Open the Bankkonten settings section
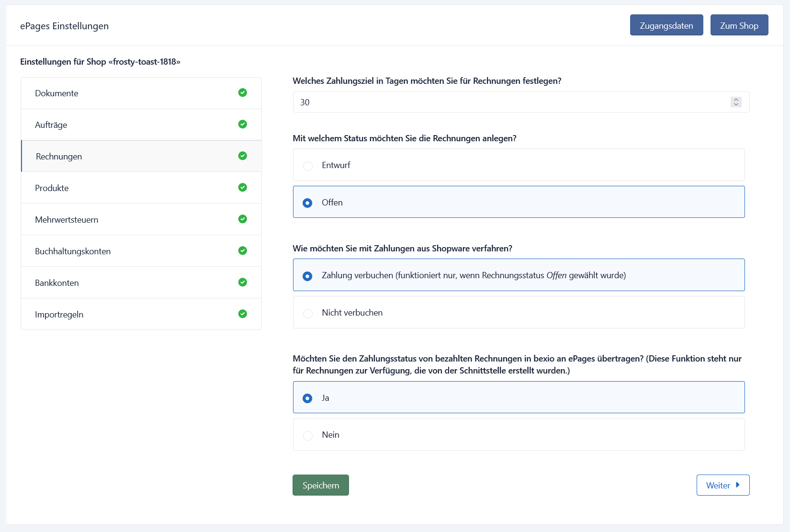The width and height of the screenshot is (790, 532). click(x=141, y=283)
